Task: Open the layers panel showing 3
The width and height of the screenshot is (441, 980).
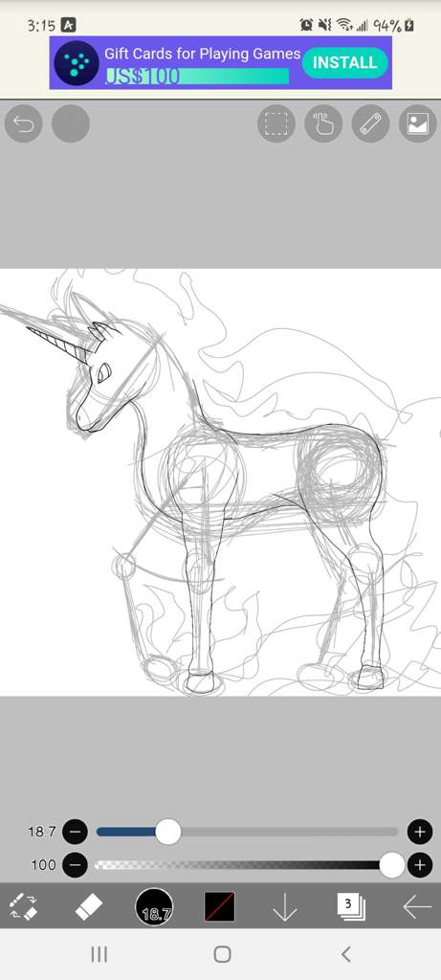Action: tap(351, 906)
